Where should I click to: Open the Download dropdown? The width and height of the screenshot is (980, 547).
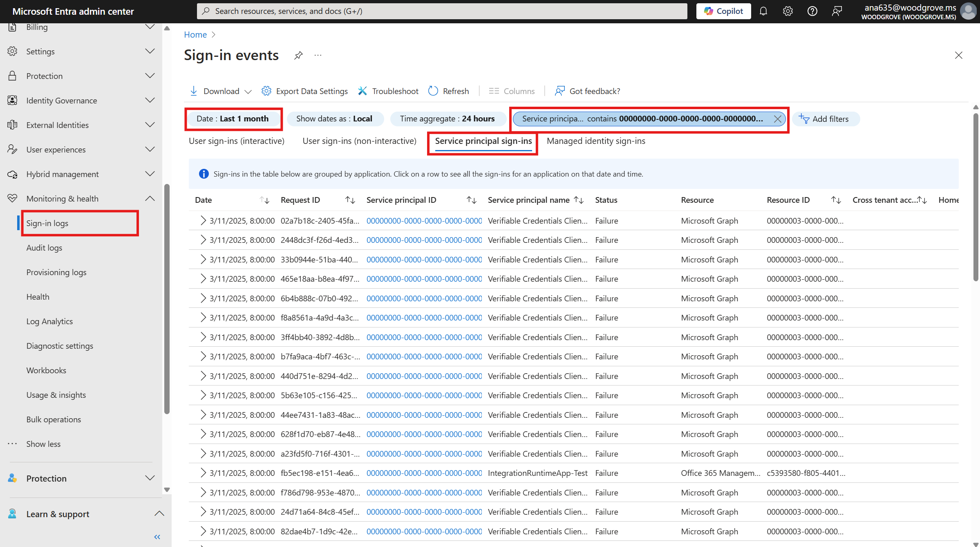pos(220,91)
